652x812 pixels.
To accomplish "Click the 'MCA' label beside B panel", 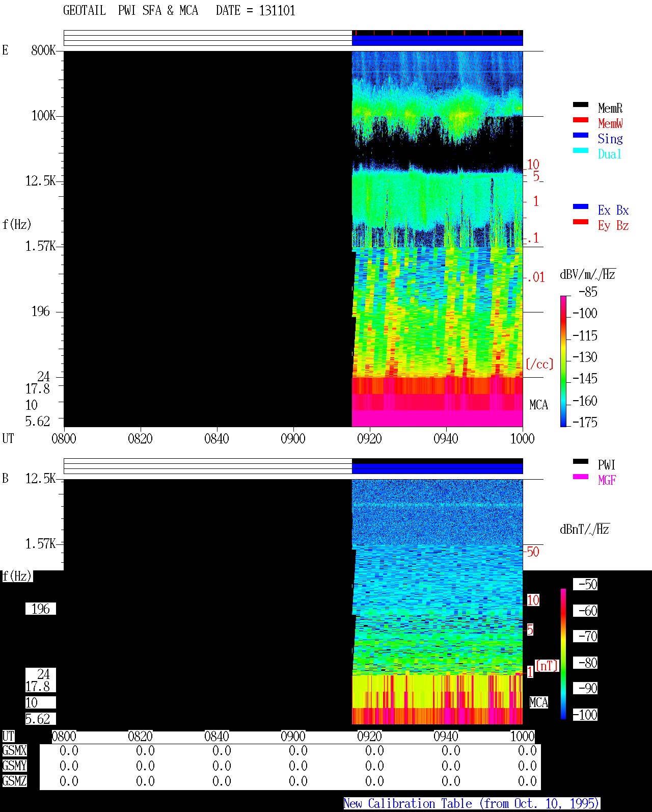I will click(538, 702).
